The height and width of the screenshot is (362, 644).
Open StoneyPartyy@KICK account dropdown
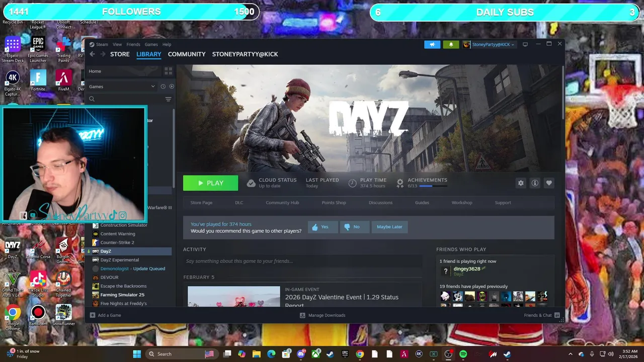point(489,44)
